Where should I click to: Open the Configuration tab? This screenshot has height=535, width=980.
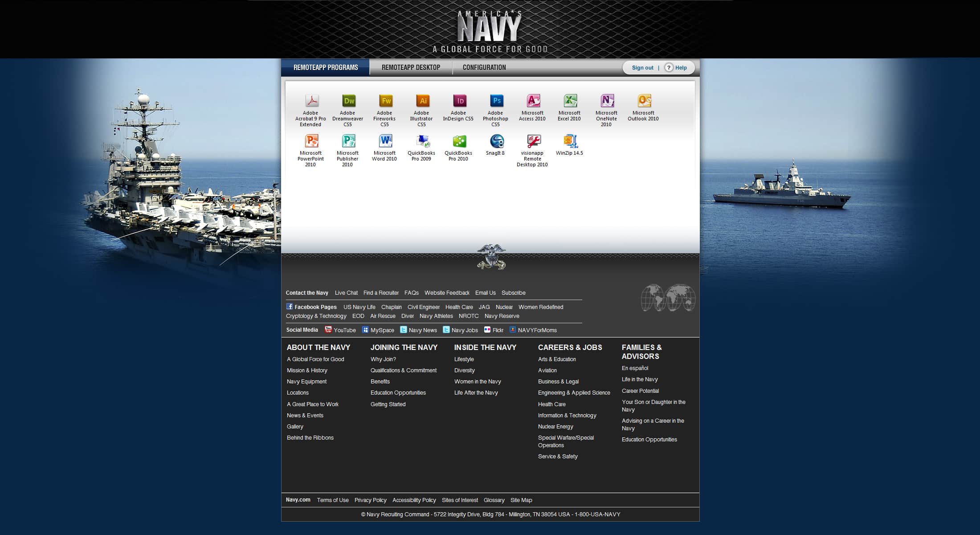484,67
